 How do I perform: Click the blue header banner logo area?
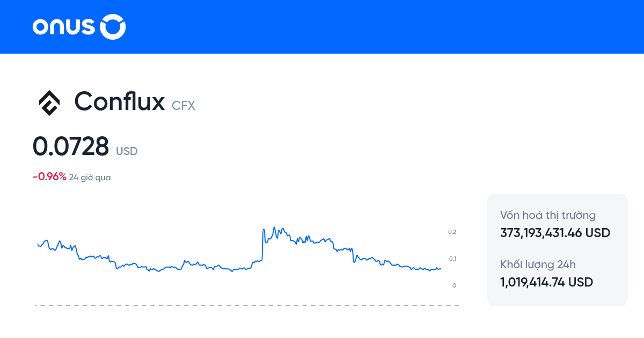coord(79,27)
